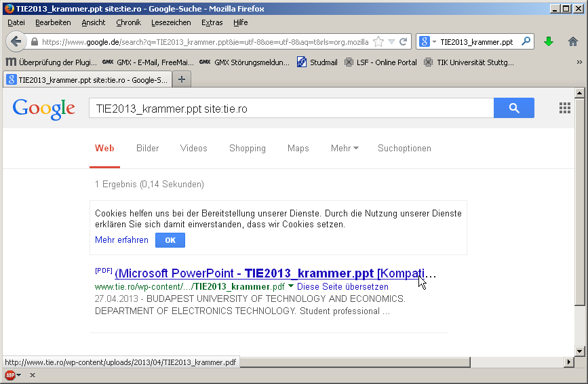Click the Mehr erfahren cookie link

[121, 239]
